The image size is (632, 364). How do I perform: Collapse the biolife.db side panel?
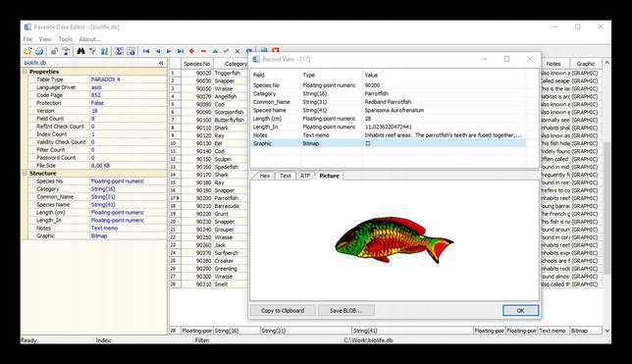coord(161,63)
